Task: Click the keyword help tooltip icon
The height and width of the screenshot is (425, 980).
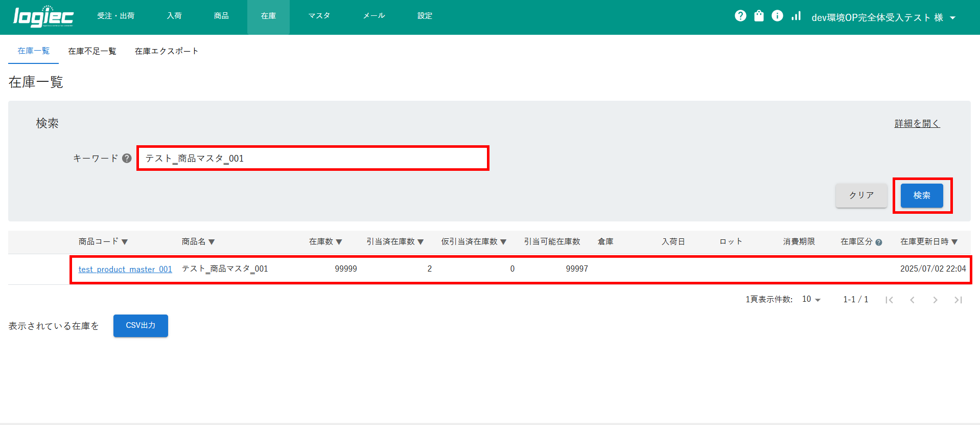Action: pos(127,158)
